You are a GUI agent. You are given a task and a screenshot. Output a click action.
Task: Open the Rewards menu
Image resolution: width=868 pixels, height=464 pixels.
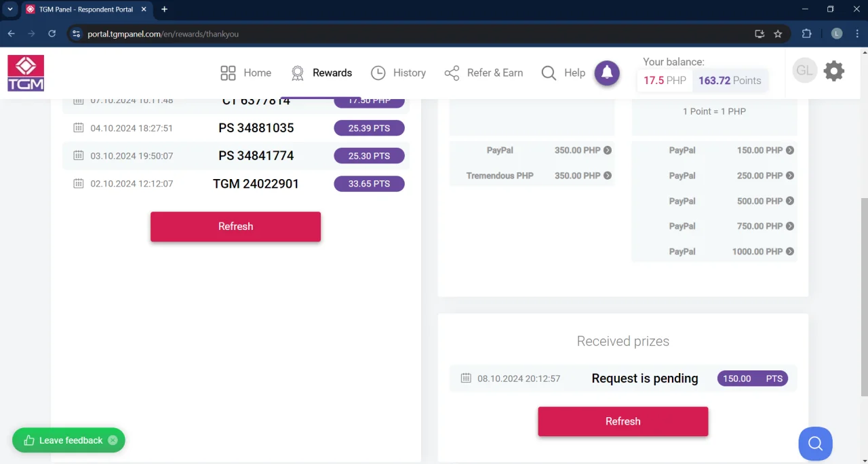[x=321, y=73]
